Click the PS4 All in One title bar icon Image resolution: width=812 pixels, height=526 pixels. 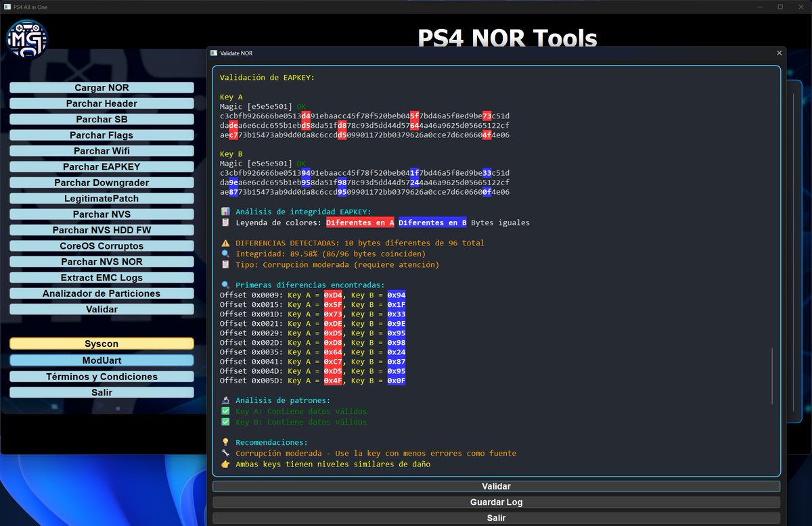7,7
